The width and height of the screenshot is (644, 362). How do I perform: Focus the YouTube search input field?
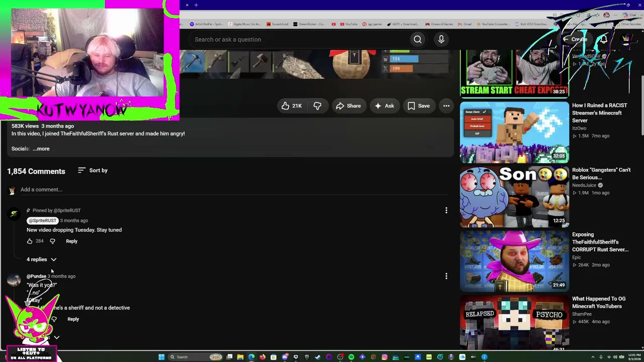[x=299, y=39]
